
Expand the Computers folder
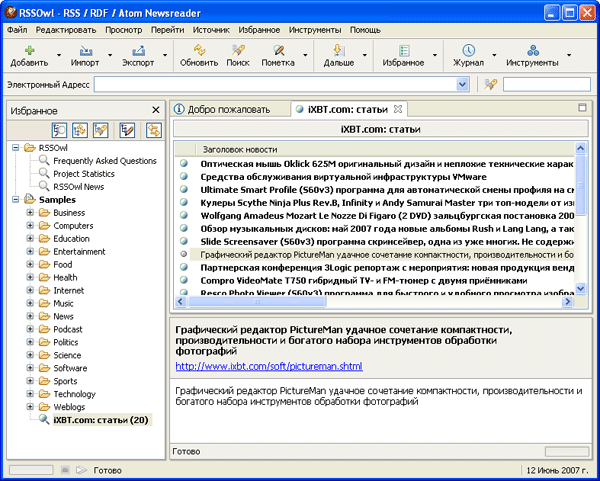30,225
